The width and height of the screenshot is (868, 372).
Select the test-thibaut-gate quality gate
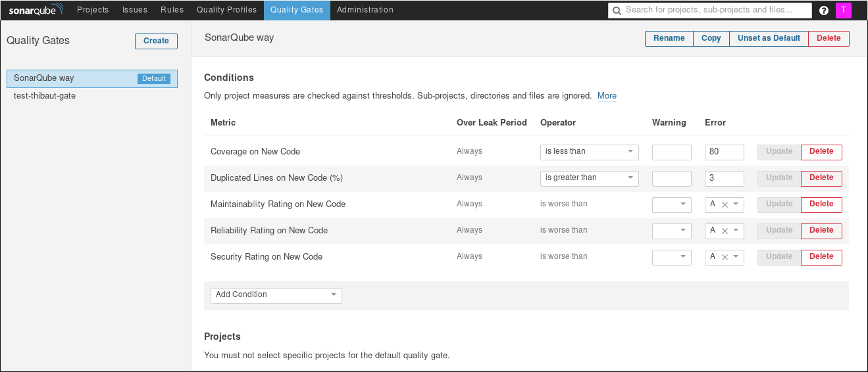coord(45,96)
